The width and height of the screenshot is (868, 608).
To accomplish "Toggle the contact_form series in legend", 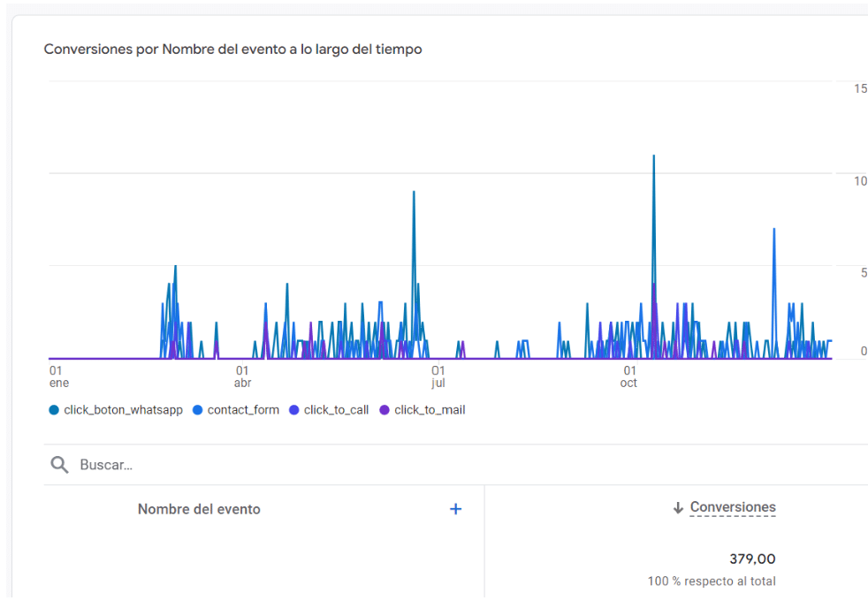I will (x=242, y=410).
